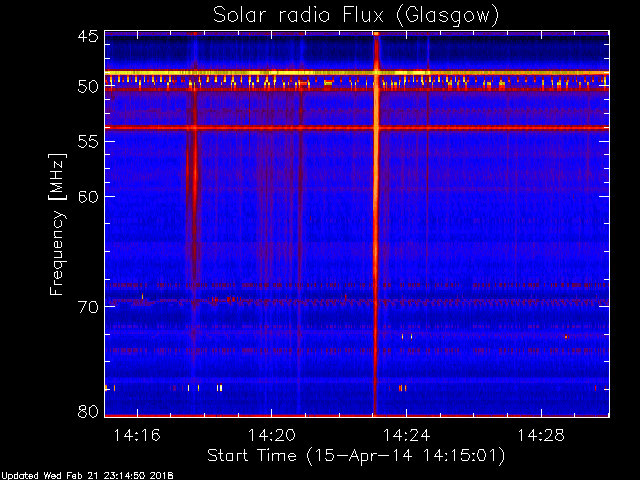Click the Updated timestamp text at bottom
640x480 pixels.
(x=87, y=476)
